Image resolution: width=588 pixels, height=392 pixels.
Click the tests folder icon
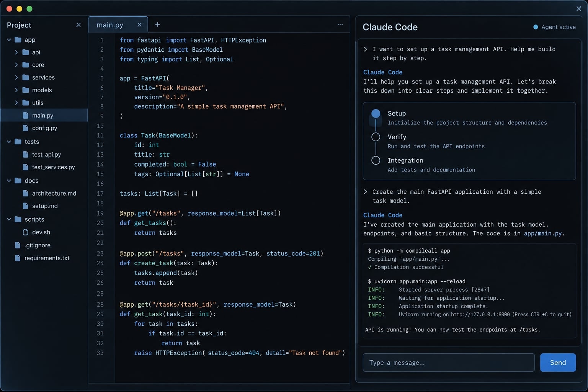pos(18,142)
